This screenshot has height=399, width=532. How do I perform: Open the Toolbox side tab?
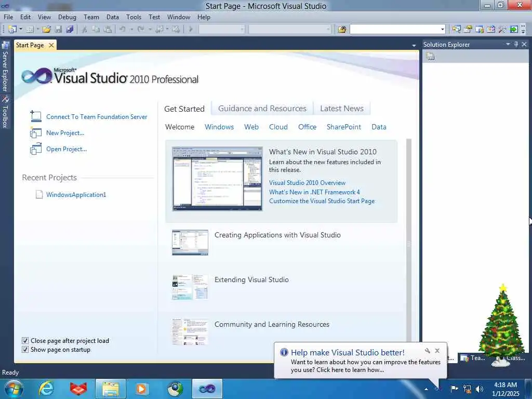click(x=5, y=112)
